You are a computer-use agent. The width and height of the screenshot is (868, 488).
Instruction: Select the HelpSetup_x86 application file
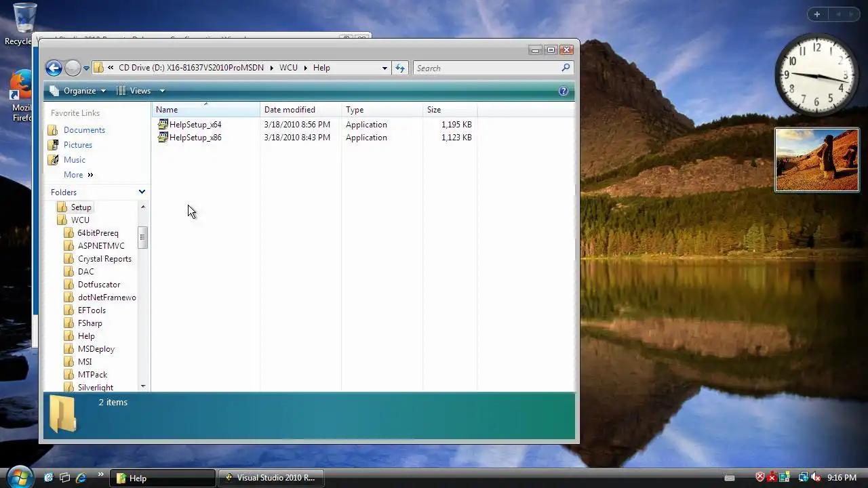[x=195, y=138]
